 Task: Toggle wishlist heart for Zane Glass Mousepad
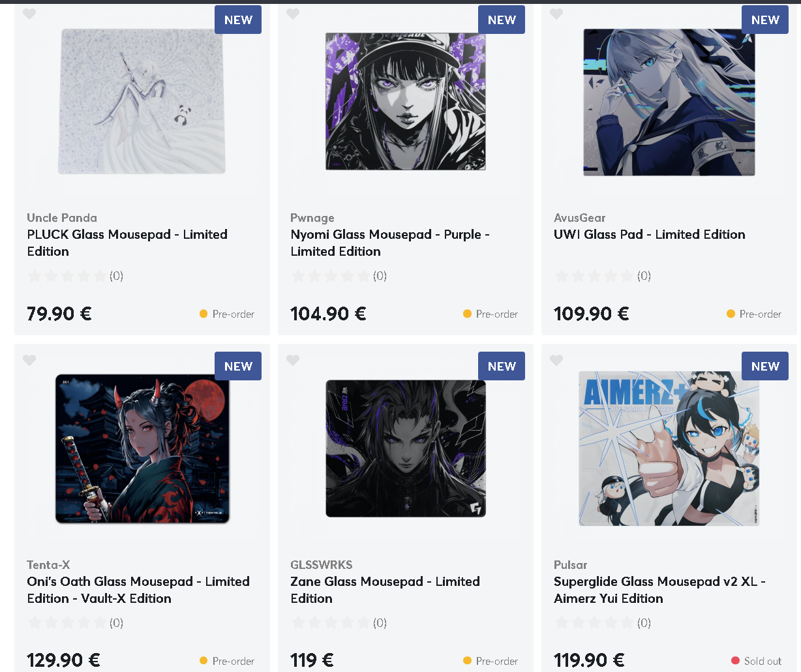293,360
